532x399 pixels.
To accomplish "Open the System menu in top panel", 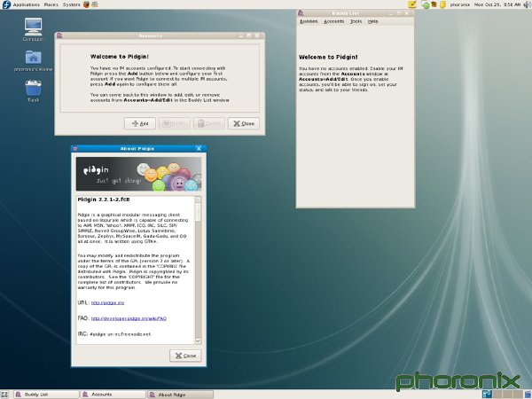I will [71, 4].
